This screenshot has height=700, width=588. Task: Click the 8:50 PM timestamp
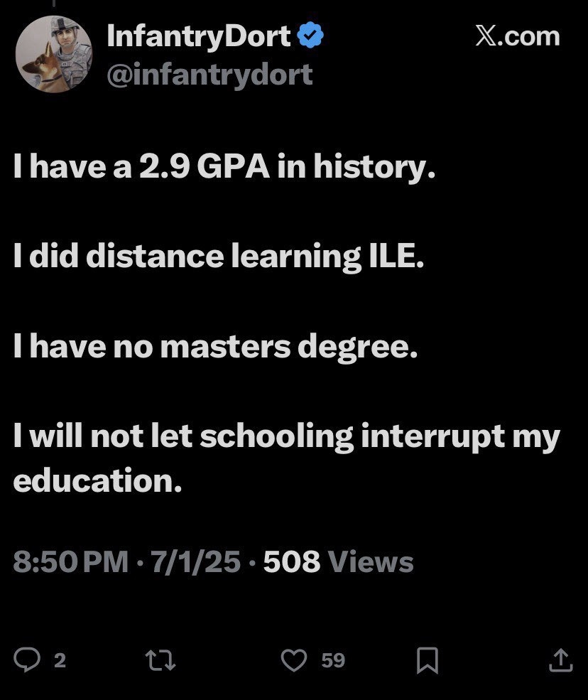pos(71,562)
